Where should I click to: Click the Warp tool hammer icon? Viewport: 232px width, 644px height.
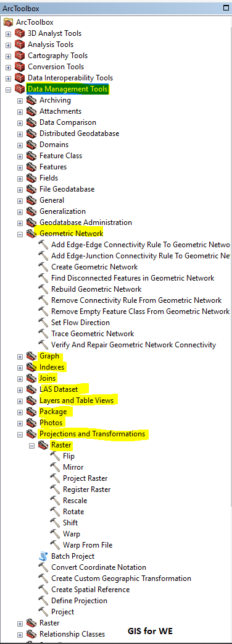(56, 534)
